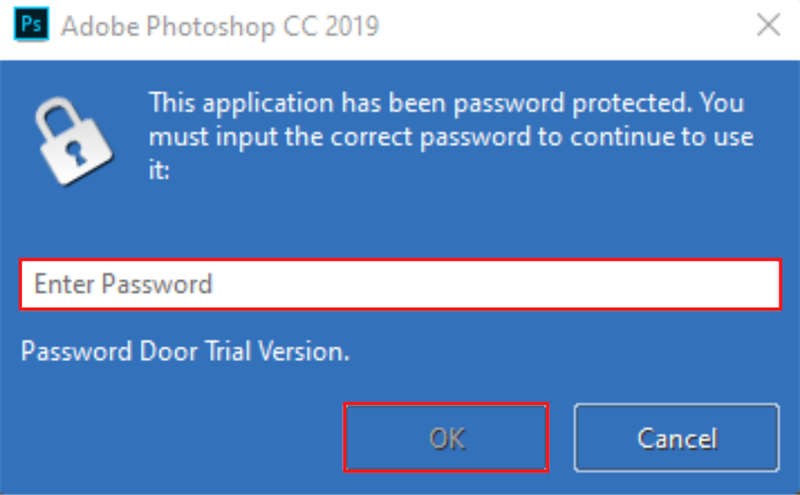Select the "Enter Password" placeholder text
800x495 pixels.
click(x=123, y=284)
